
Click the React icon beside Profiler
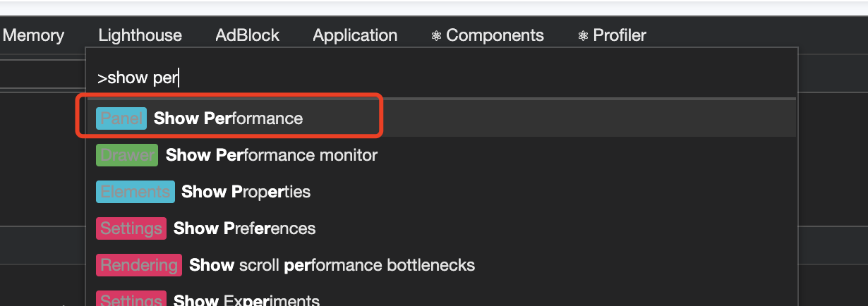(x=583, y=36)
